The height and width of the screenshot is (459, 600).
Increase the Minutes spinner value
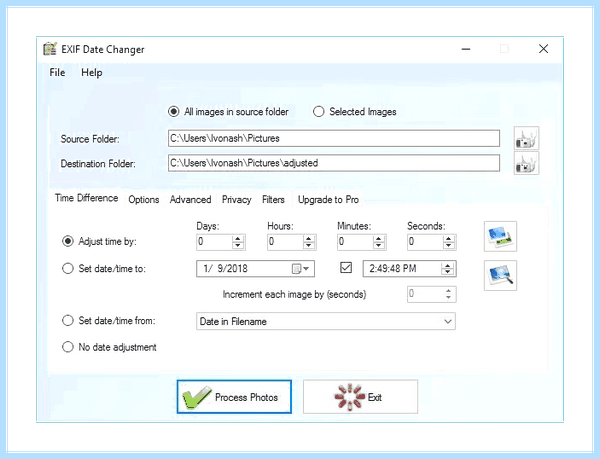(378, 238)
